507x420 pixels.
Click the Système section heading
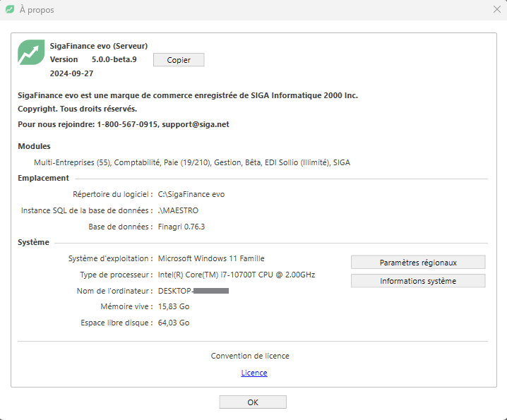point(33,242)
